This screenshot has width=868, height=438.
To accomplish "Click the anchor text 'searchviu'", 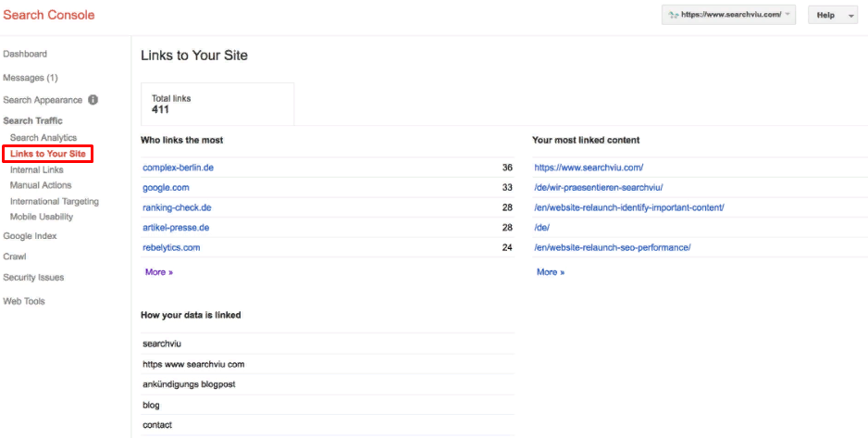I will [x=162, y=344].
